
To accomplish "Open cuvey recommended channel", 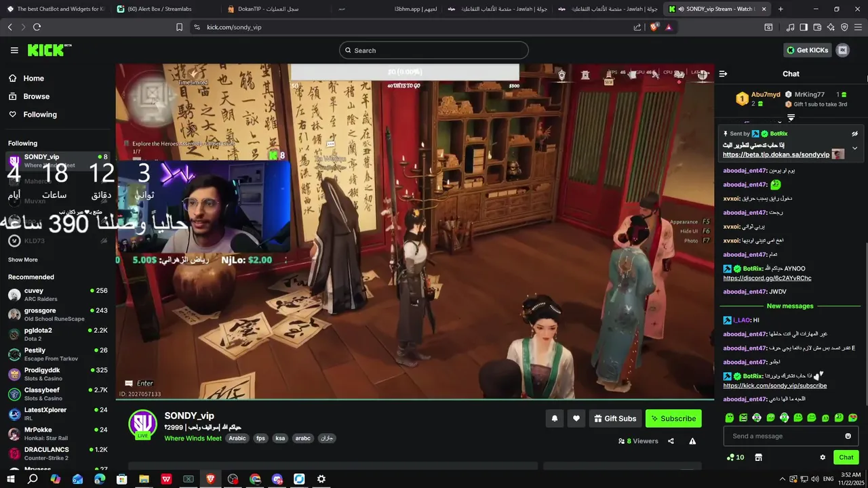I will (x=57, y=294).
